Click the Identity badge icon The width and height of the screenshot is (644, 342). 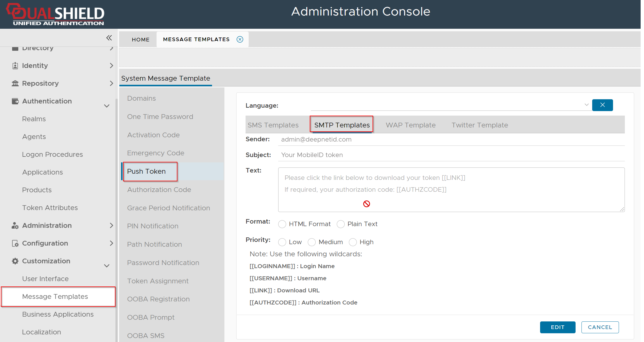tap(15, 66)
